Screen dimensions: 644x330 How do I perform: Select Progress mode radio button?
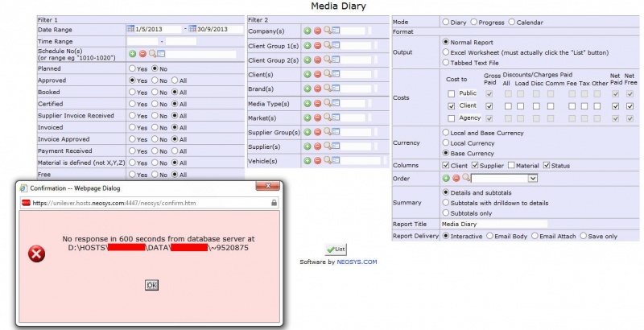474,23
